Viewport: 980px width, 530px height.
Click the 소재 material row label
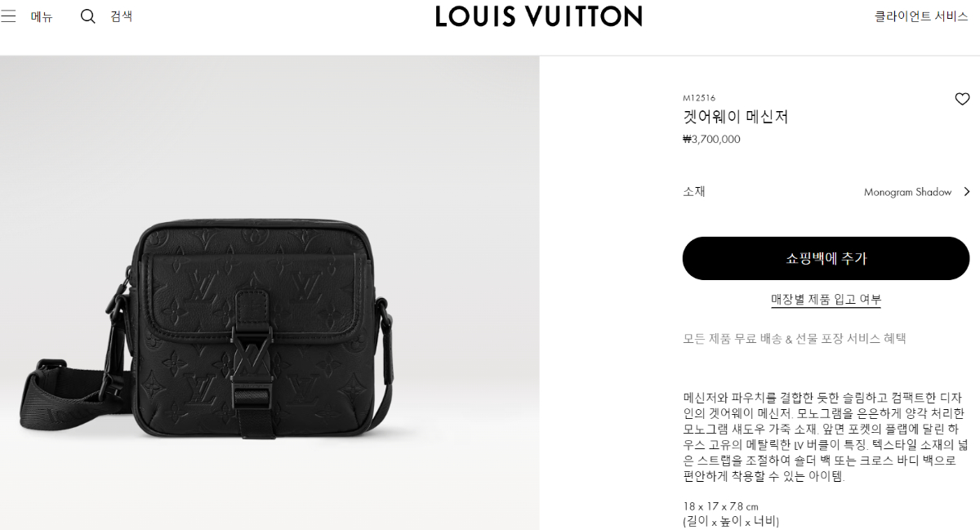tap(694, 192)
